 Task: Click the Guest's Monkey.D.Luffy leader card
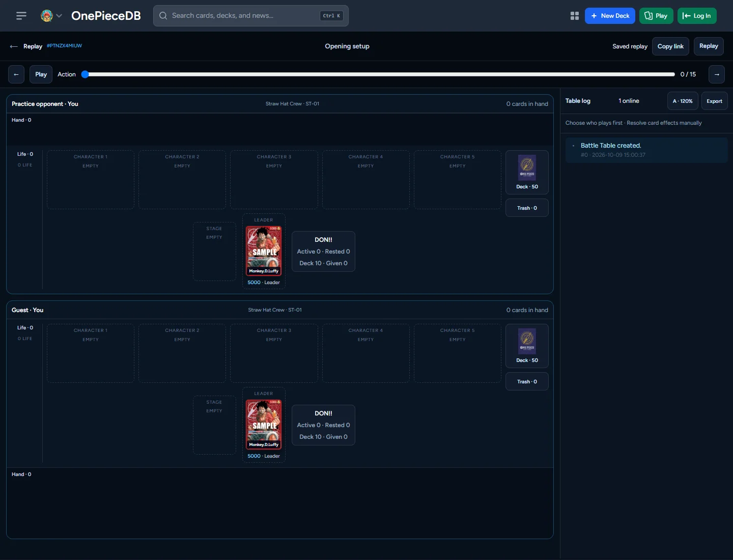point(264,425)
